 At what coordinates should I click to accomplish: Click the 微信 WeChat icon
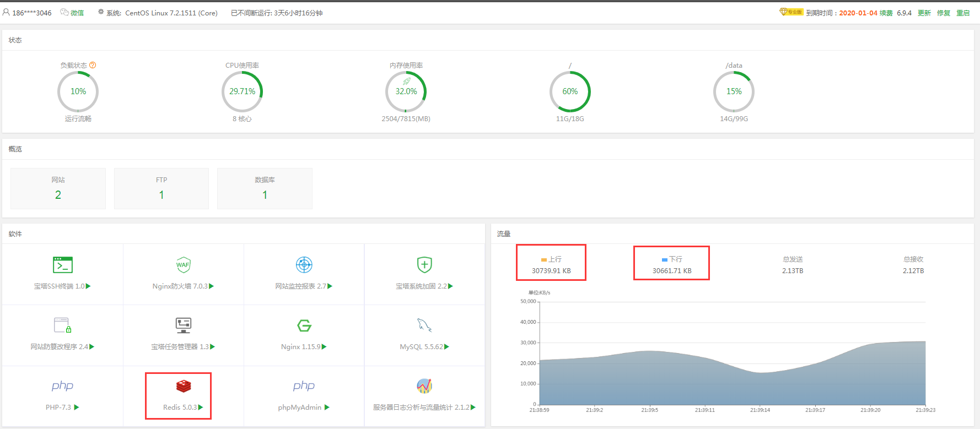click(64, 12)
